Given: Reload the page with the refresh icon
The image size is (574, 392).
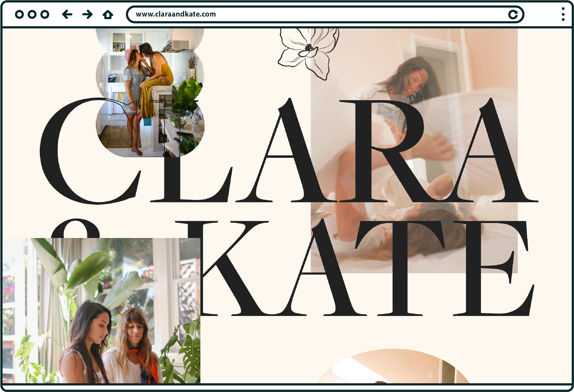Looking at the screenshot, I should 513,15.
